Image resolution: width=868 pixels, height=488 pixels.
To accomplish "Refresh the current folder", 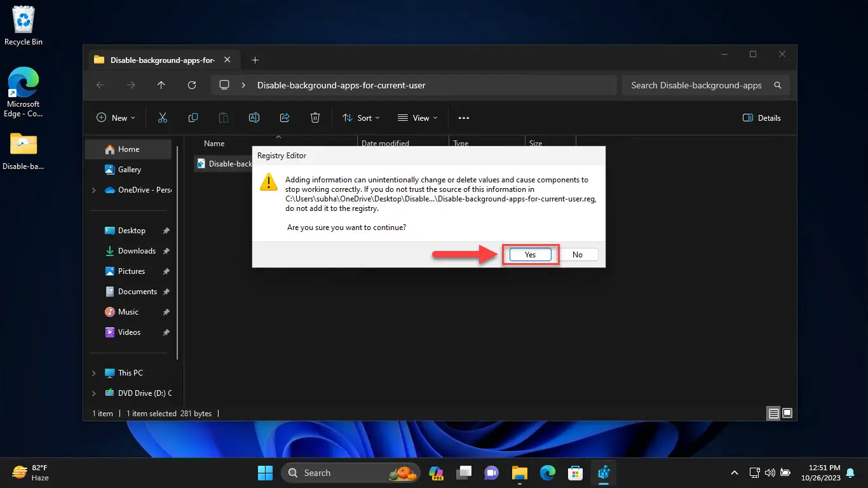I will pos(192,85).
